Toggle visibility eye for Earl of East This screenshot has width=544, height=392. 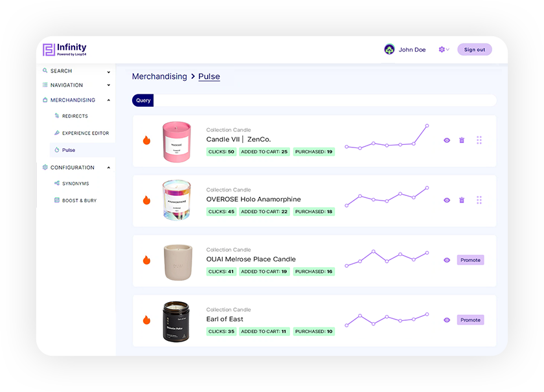pyautogui.click(x=447, y=320)
